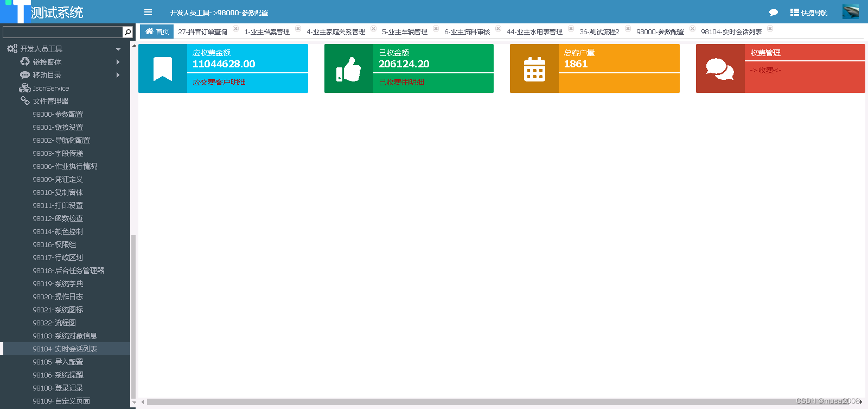
Task: Open 98010-复制窗体 item
Action: click(58, 192)
